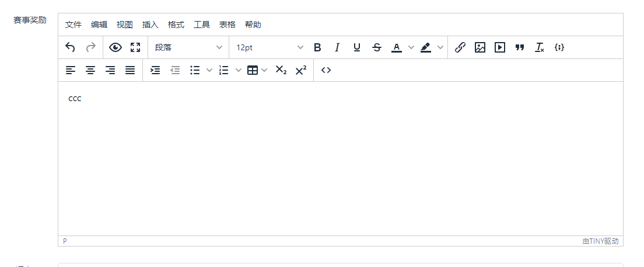Open the preview eye icon
The width and height of the screenshot is (644, 267).
pyautogui.click(x=116, y=47)
